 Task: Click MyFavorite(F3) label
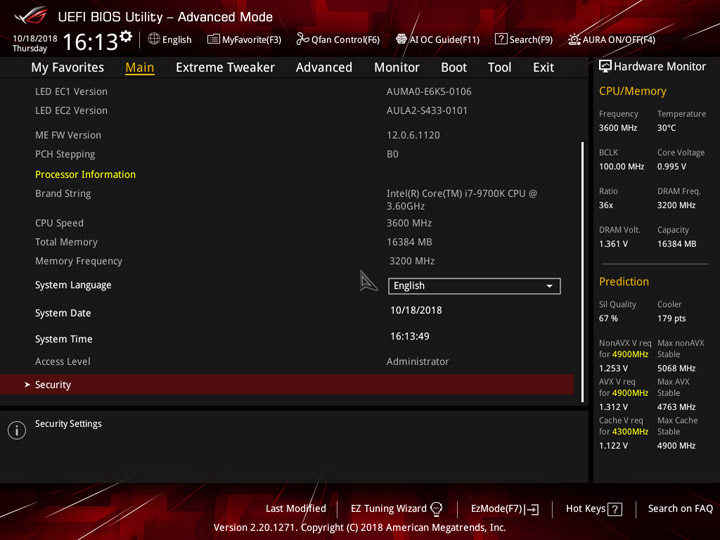point(252,39)
